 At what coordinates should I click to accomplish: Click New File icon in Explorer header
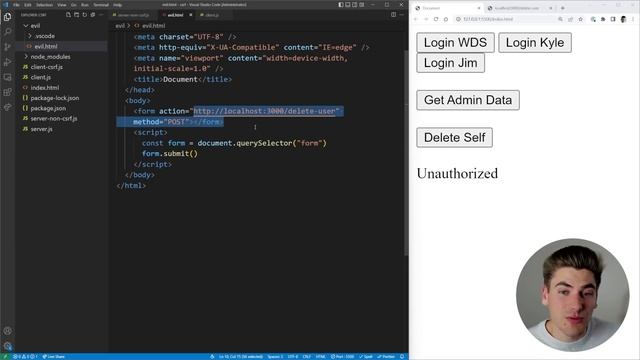[x=68, y=15]
